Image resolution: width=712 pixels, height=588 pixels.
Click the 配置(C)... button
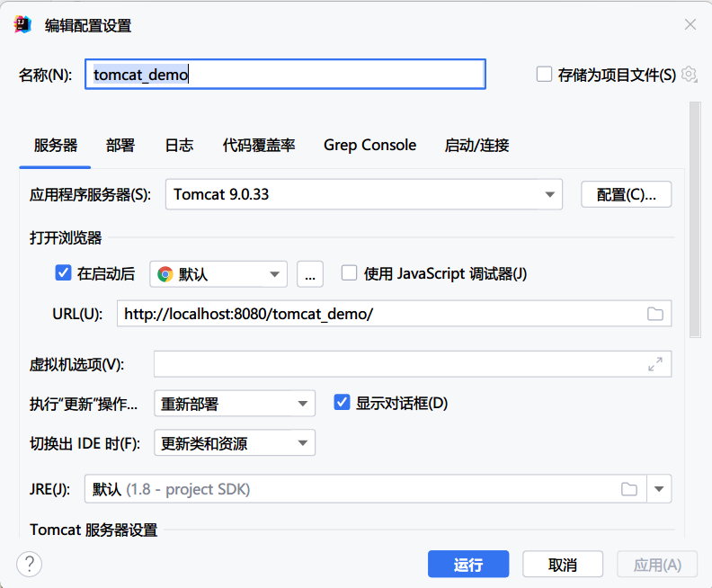pyautogui.click(x=627, y=194)
